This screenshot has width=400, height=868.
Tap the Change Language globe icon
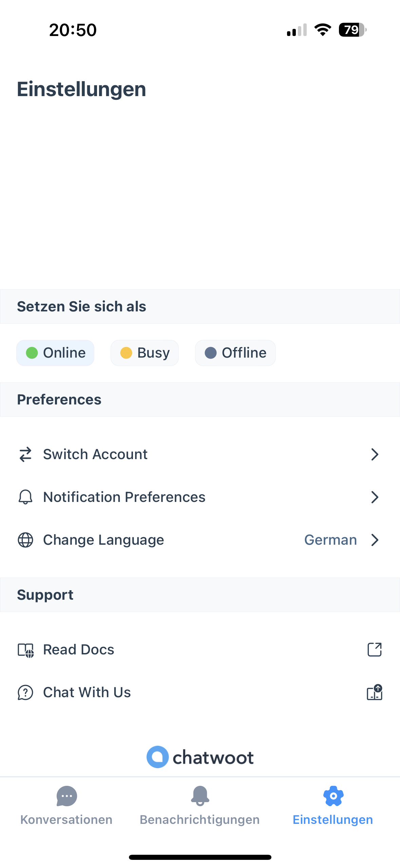(25, 540)
